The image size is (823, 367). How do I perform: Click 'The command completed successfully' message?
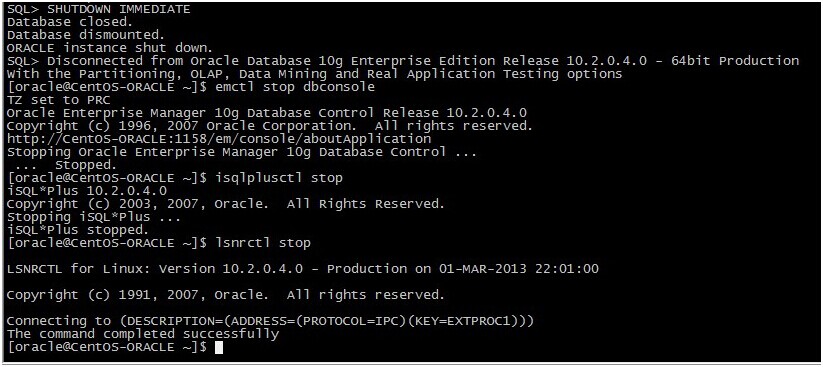point(143,334)
